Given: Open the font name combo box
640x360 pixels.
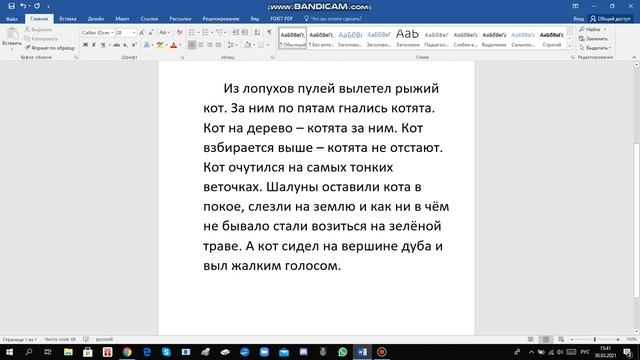Looking at the screenshot, I should point(98,33).
